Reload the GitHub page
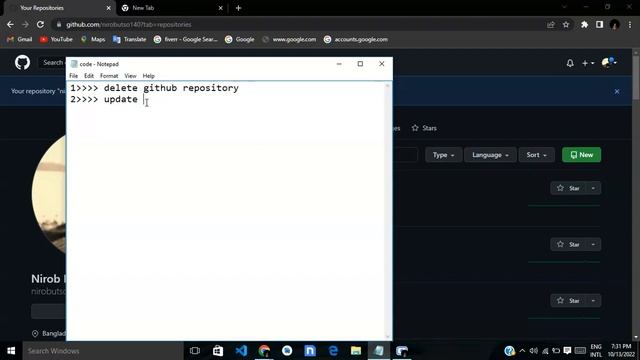Image resolution: width=640 pixels, height=360 pixels. point(40,24)
